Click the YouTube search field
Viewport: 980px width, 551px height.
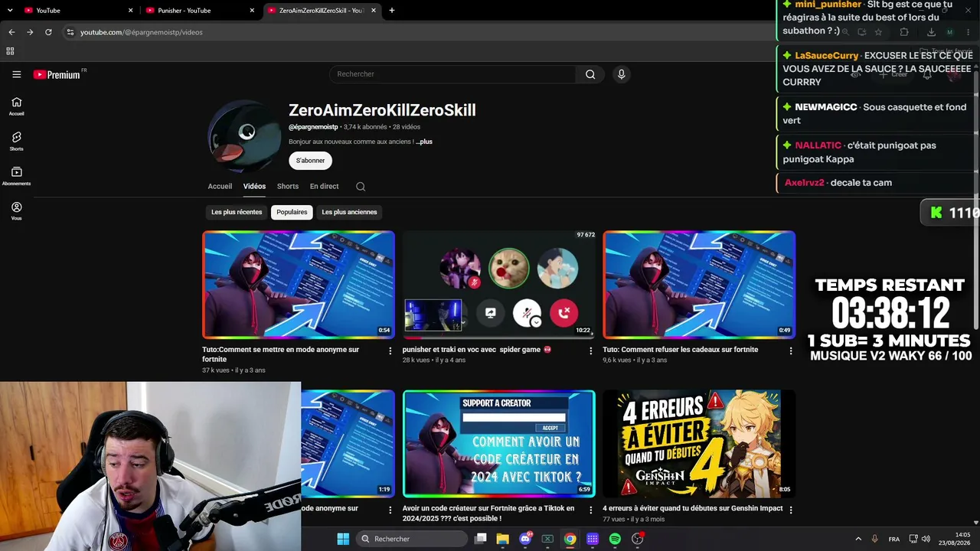click(452, 74)
